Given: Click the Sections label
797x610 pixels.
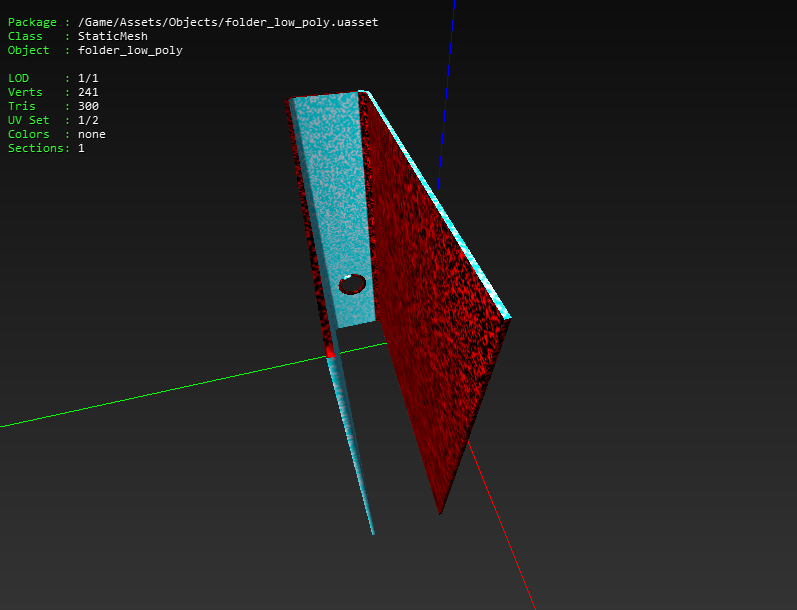Looking at the screenshot, I should 36,148.
